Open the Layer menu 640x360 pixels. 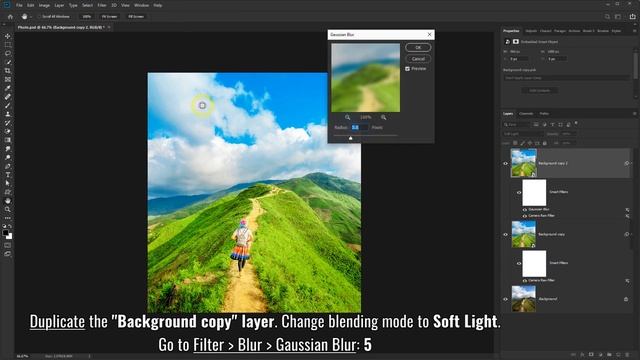pos(59,5)
